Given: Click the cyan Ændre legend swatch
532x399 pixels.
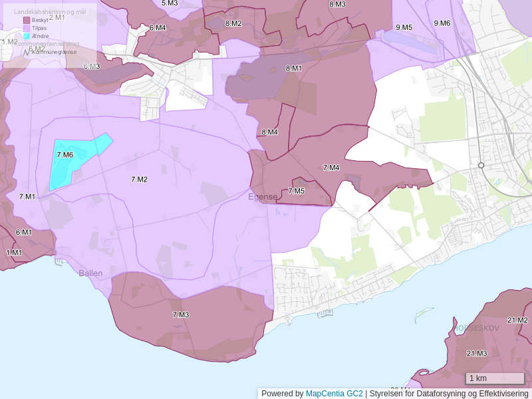Looking at the screenshot, I should pyautogui.click(x=27, y=36).
